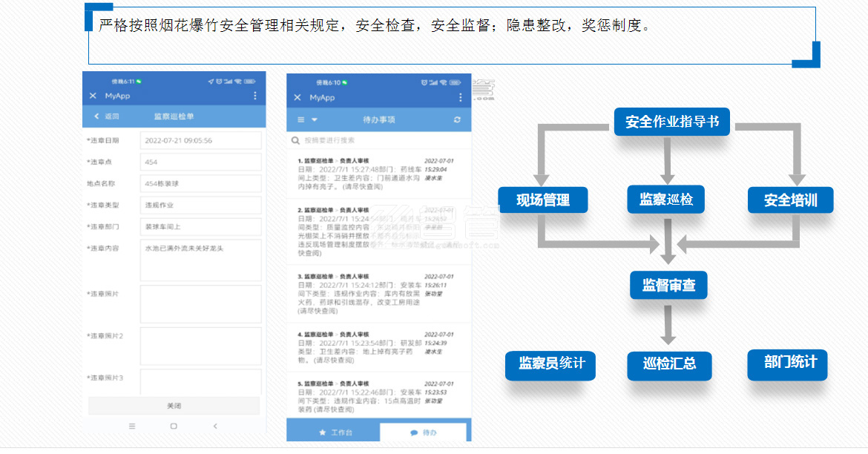Image resolution: width=868 pixels, height=454 pixels.
Task: Click timestamp 15:26:11 on item 3
Action: [x=435, y=285]
